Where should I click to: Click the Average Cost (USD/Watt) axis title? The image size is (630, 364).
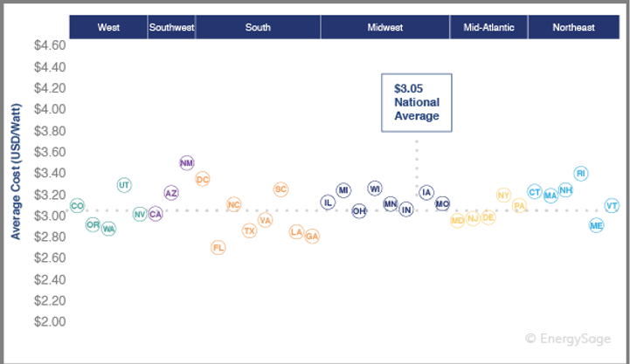[x=16, y=171]
